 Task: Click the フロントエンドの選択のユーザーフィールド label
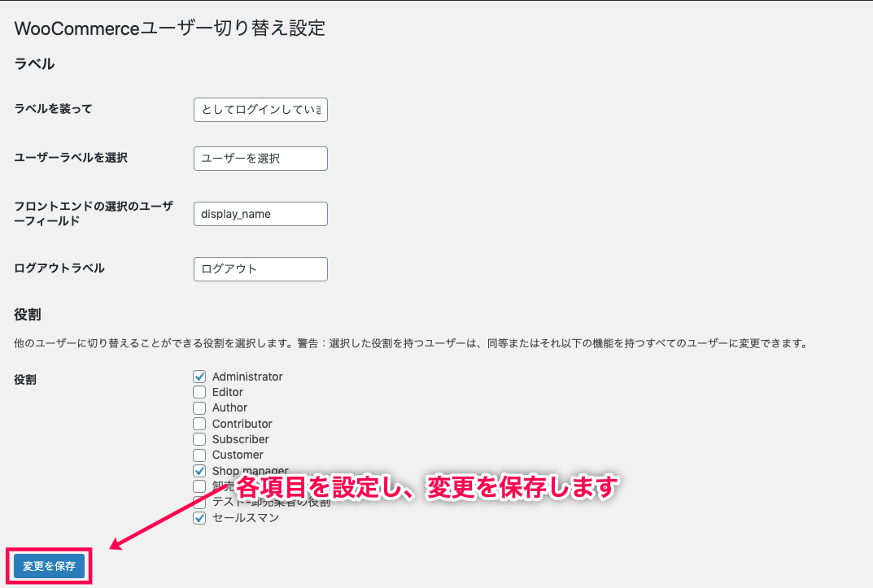(x=94, y=214)
